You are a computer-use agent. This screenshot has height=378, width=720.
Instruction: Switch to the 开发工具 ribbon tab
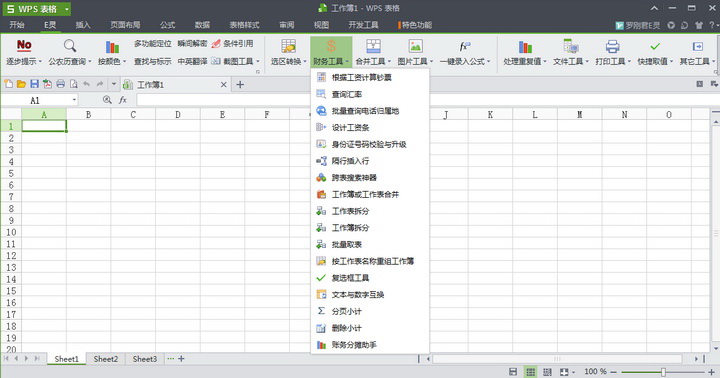[363, 25]
